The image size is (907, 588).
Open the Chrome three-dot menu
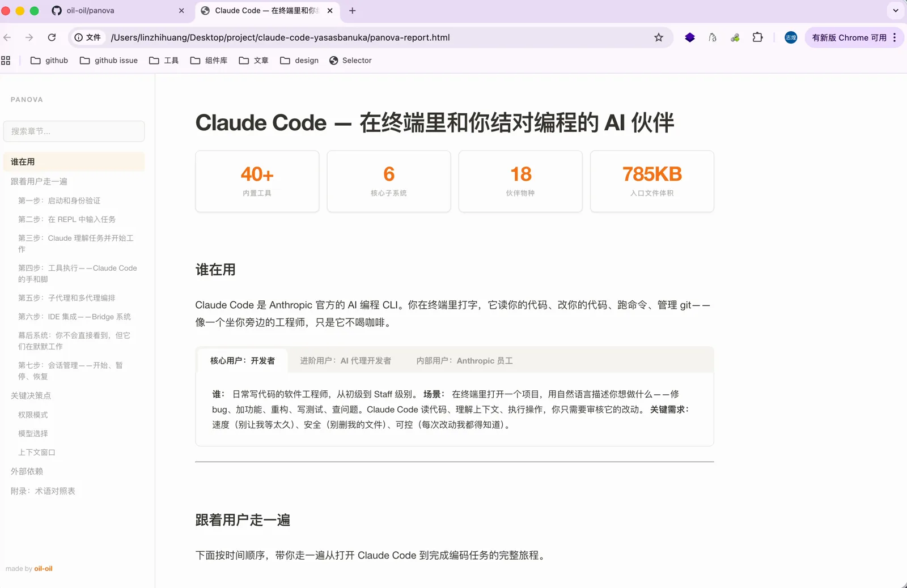pos(895,37)
